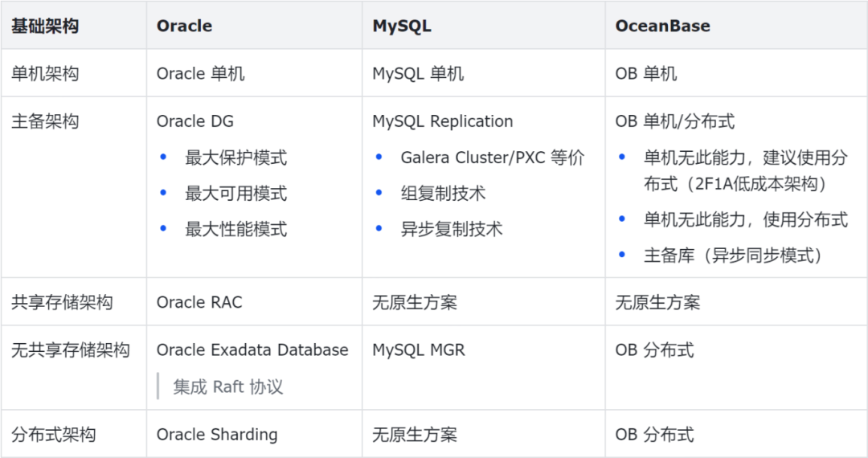Select the Oracle column header
The width and height of the screenshot is (868, 458).
(184, 26)
